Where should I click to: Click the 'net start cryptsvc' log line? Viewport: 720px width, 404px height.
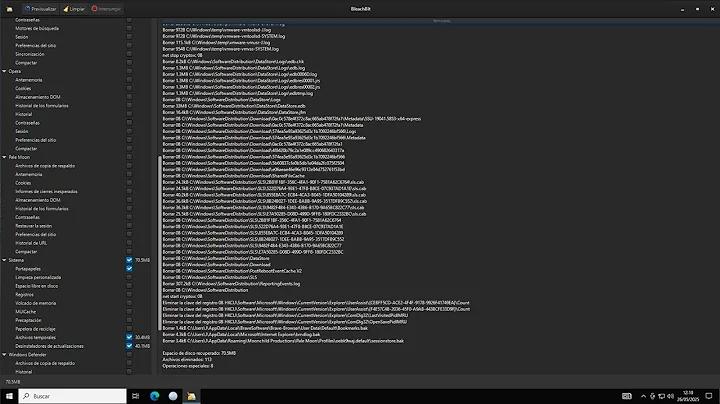pos(182,297)
